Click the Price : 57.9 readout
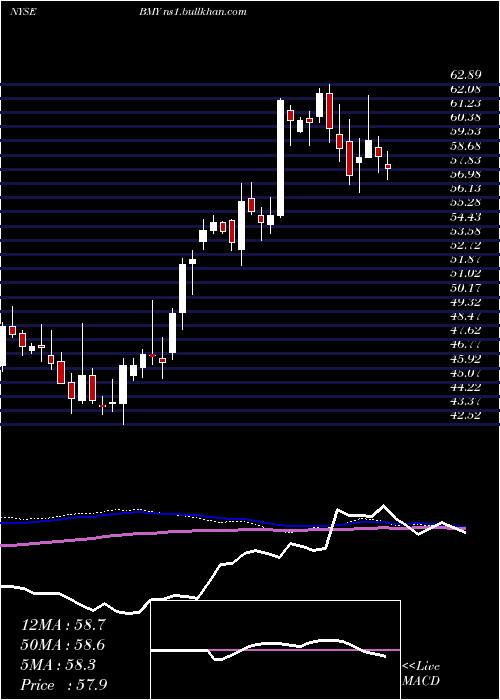The image size is (500, 700). (x=63, y=685)
